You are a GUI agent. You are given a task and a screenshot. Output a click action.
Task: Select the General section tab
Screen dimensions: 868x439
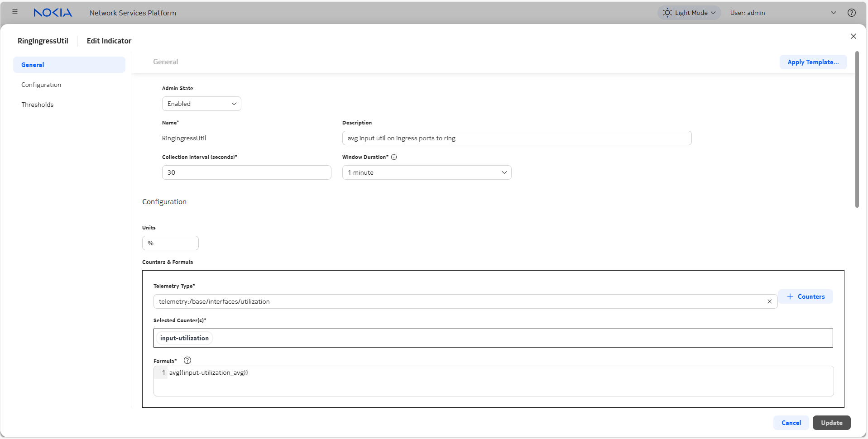pyautogui.click(x=69, y=65)
